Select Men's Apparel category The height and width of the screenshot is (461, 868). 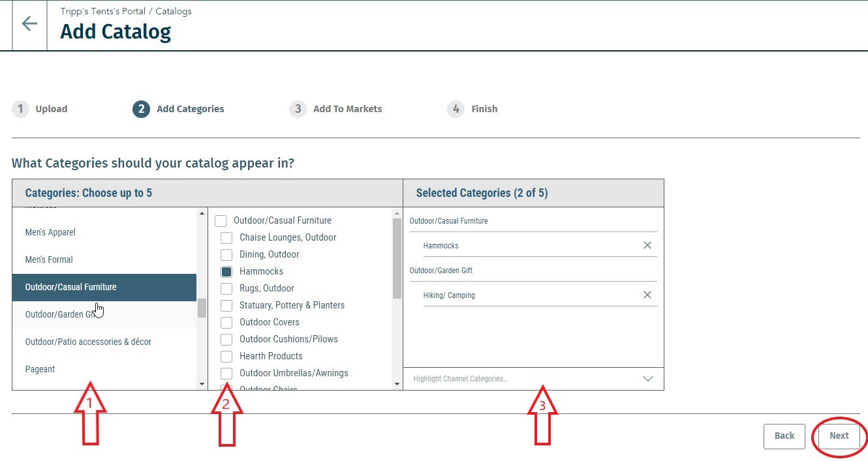(104, 232)
